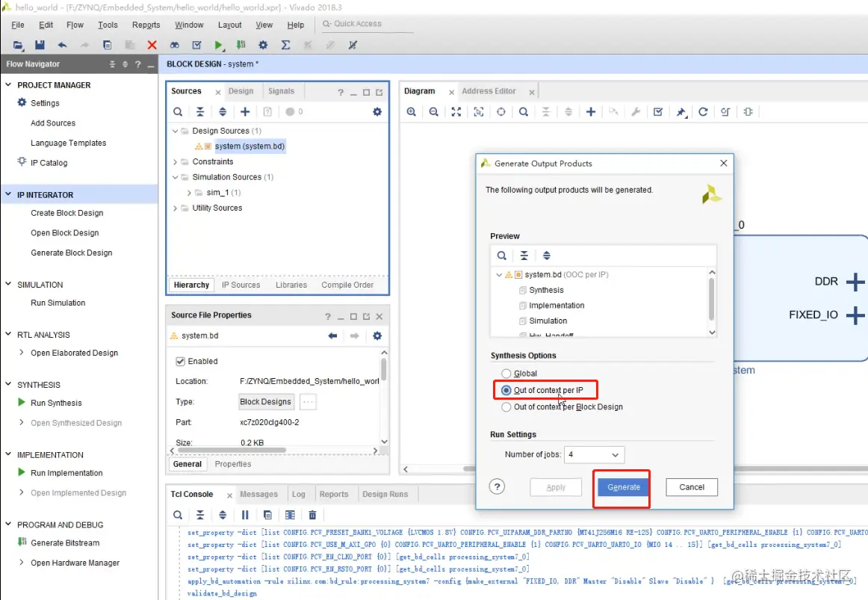Open the Tools menu

pyautogui.click(x=108, y=25)
